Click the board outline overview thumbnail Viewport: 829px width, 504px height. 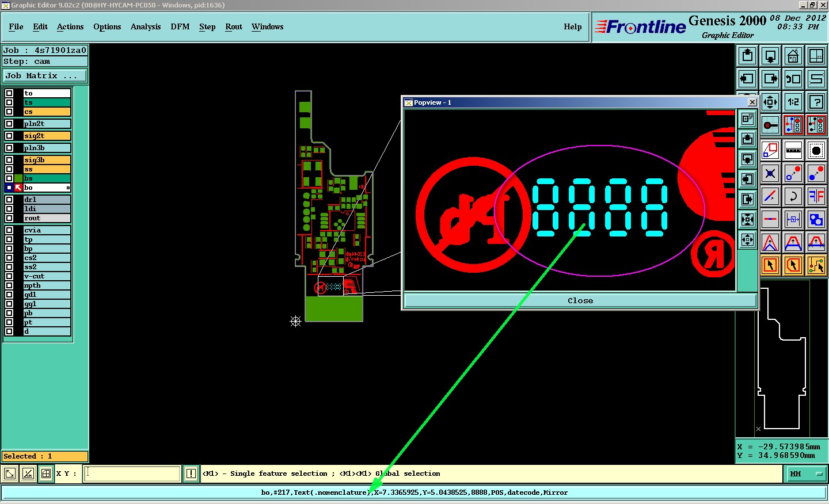click(x=781, y=358)
